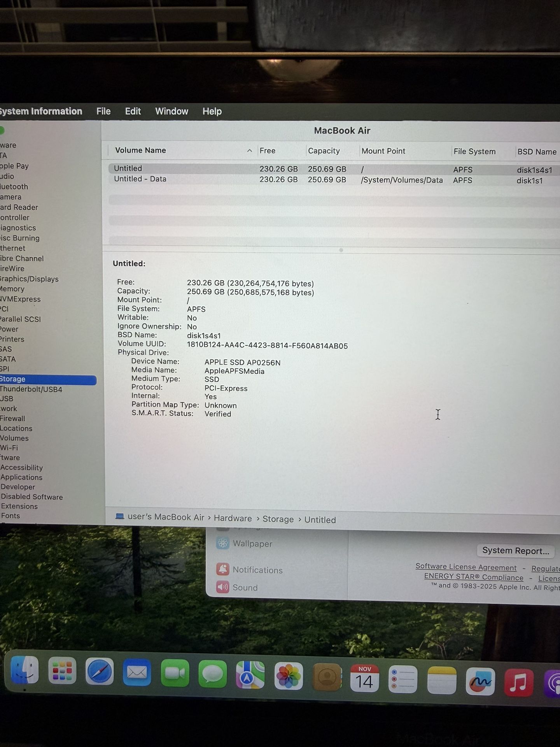Select Volumes in the sidebar
560x747 pixels.
[14, 438]
